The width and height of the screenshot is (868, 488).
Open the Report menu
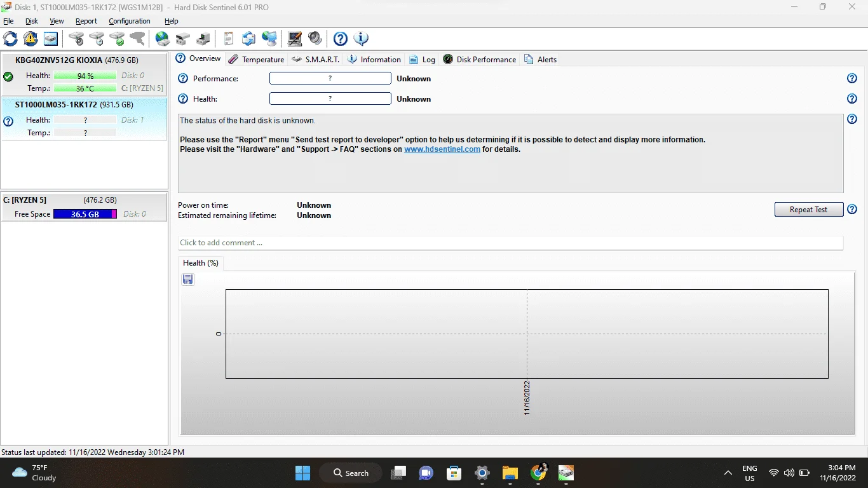click(x=86, y=21)
